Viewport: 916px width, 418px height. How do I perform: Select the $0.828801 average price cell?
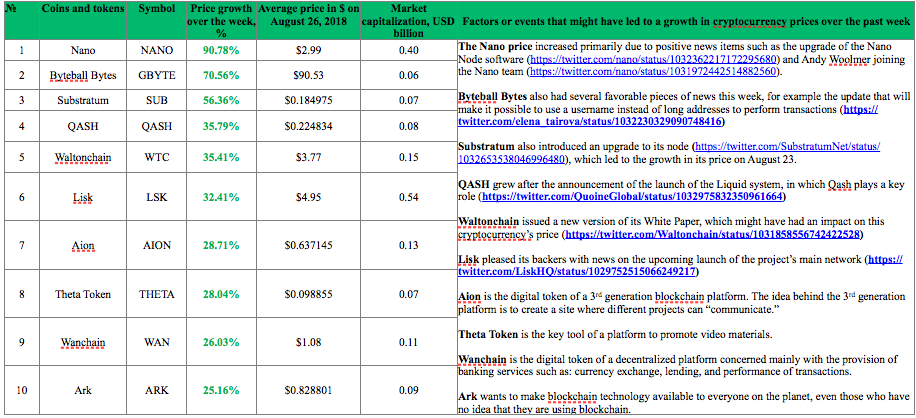click(x=308, y=390)
